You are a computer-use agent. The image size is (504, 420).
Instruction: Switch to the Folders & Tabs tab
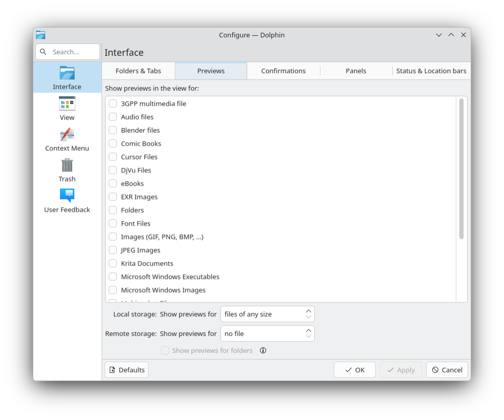[x=138, y=71]
